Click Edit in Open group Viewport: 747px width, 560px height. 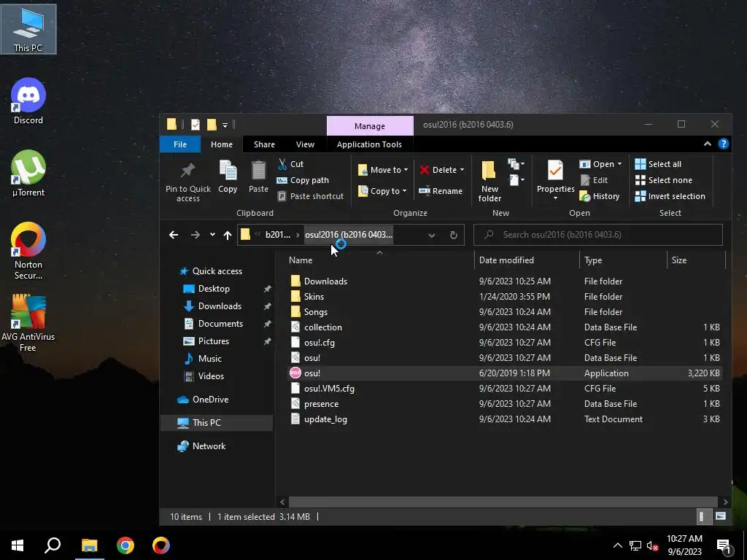point(594,180)
